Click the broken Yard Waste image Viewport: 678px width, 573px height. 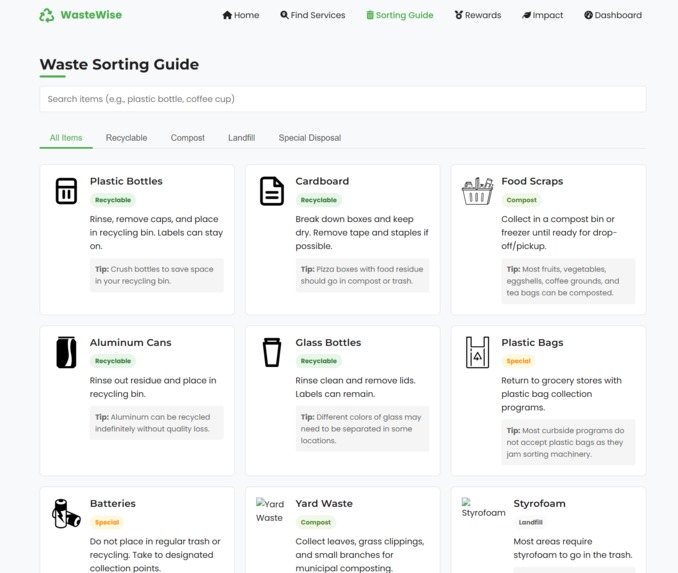(x=270, y=510)
